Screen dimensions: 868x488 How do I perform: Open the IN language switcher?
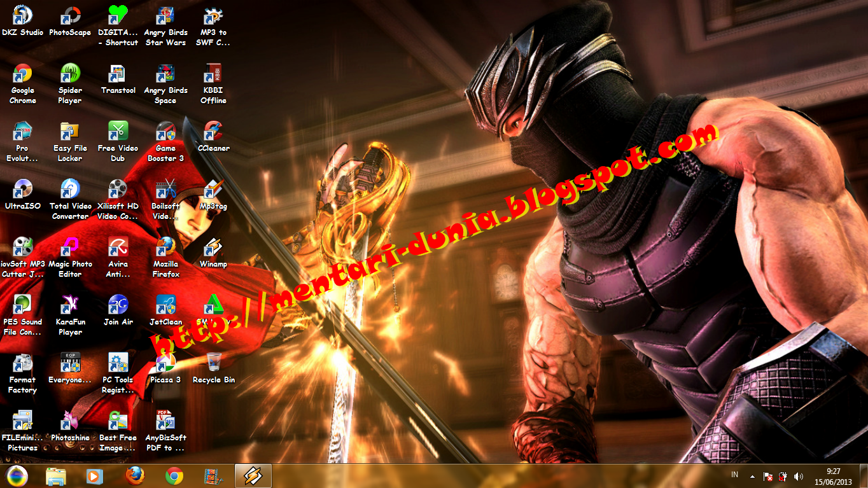[x=734, y=474]
